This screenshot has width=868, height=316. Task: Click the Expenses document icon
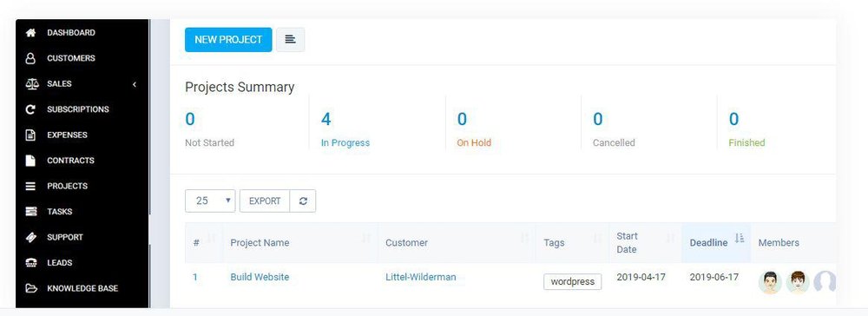(x=31, y=135)
